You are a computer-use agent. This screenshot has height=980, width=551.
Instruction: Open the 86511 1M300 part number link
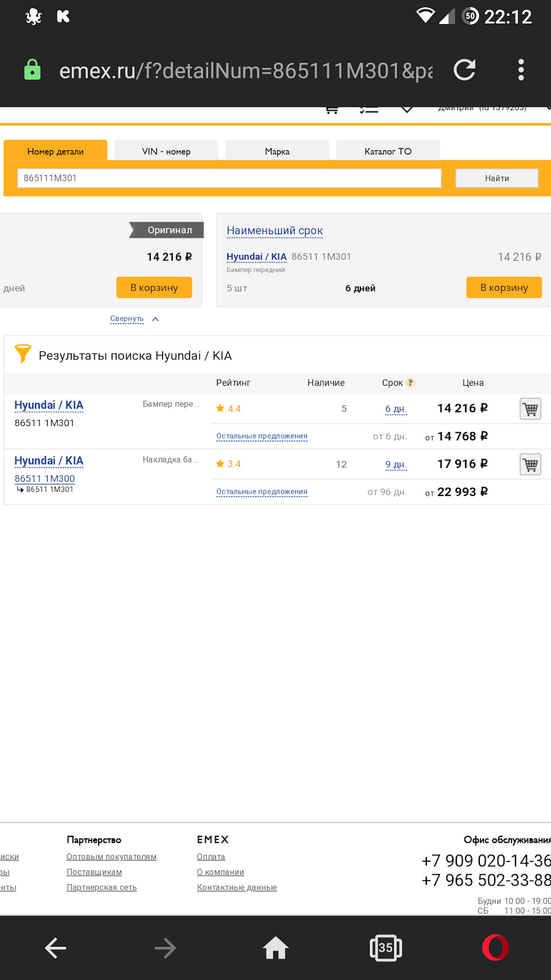click(x=45, y=478)
